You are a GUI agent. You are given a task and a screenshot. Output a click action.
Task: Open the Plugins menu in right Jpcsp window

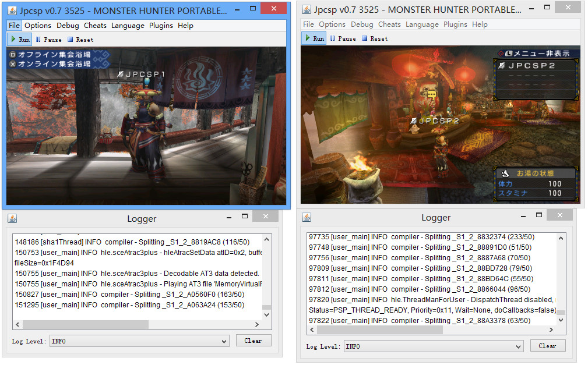[455, 24]
